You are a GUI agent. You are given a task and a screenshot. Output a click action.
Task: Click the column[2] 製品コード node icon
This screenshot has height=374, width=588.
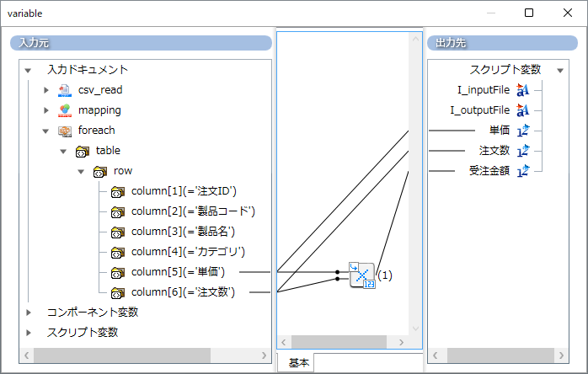coord(117,212)
